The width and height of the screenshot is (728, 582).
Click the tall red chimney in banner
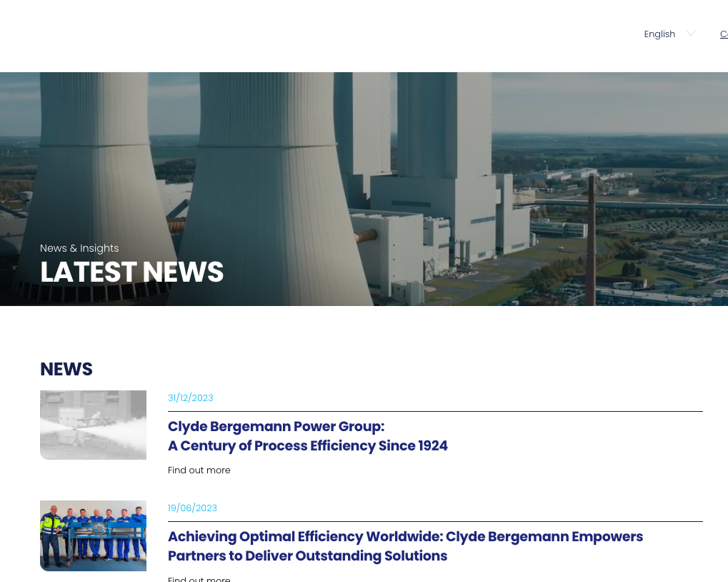(592, 236)
